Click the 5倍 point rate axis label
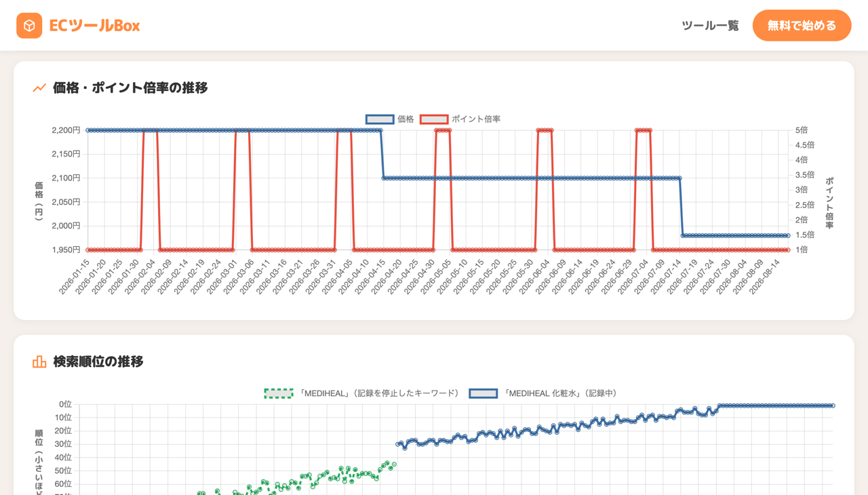The height and width of the screenshot is (495, 868). [x=802, y=130]
